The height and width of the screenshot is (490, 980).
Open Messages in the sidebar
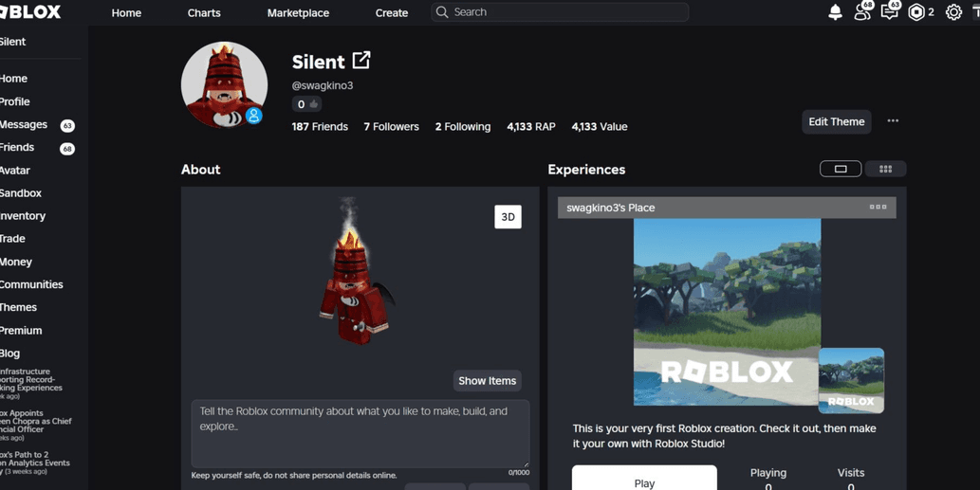[24, 124]
